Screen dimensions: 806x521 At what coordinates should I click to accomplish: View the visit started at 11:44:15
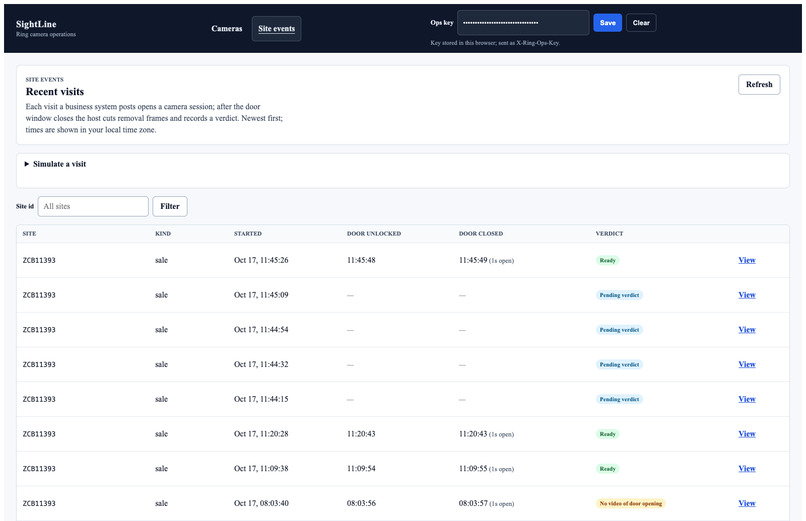tap(747, 399)
